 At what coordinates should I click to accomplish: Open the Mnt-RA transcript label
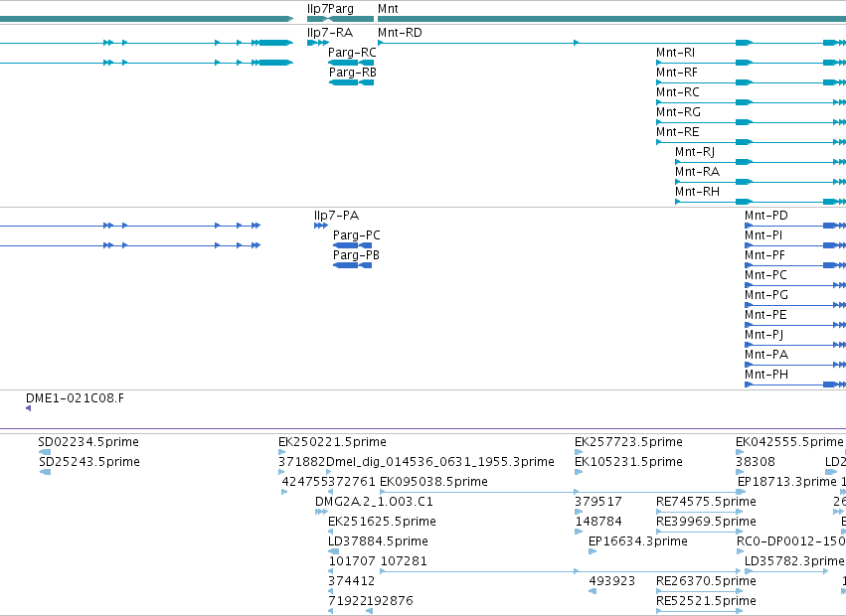tap(697, 172)
